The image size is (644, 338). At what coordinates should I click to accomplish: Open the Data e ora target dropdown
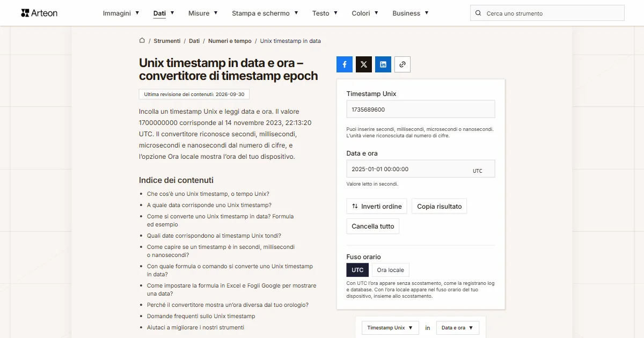458,328
